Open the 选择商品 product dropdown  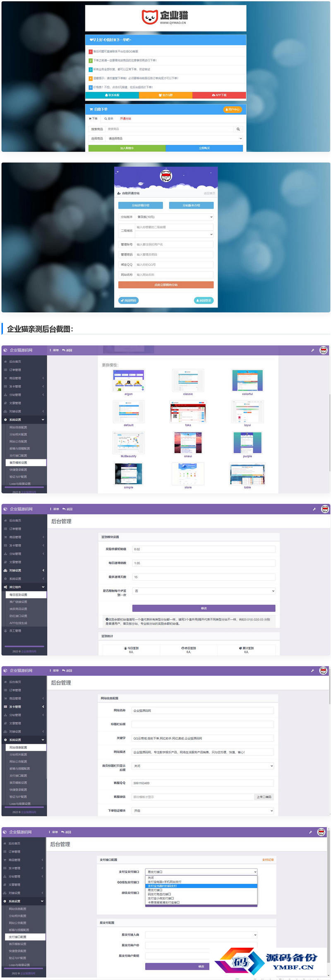click(x=174, y=138)
